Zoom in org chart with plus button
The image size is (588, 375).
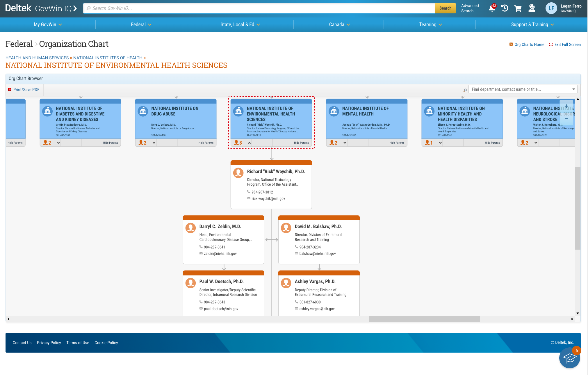point(566,106)
